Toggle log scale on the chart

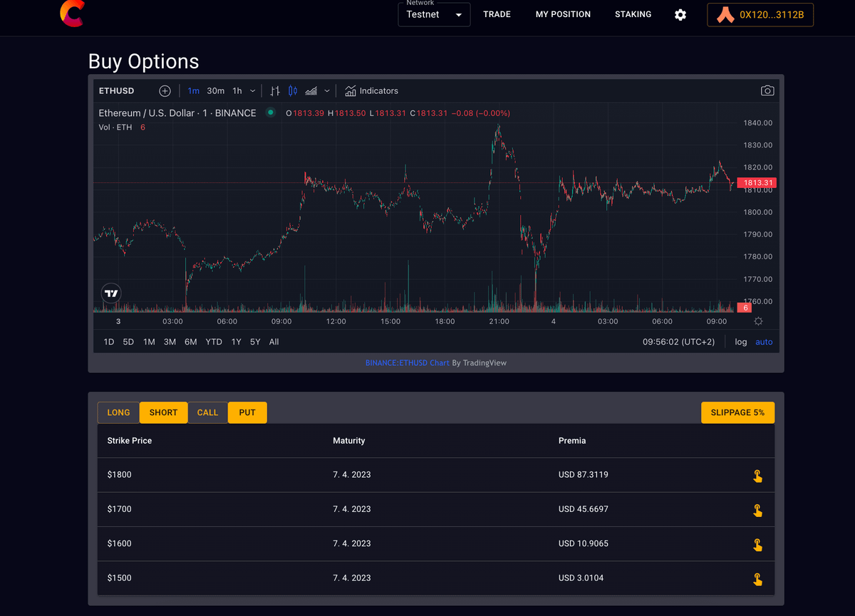coord(741,342)
